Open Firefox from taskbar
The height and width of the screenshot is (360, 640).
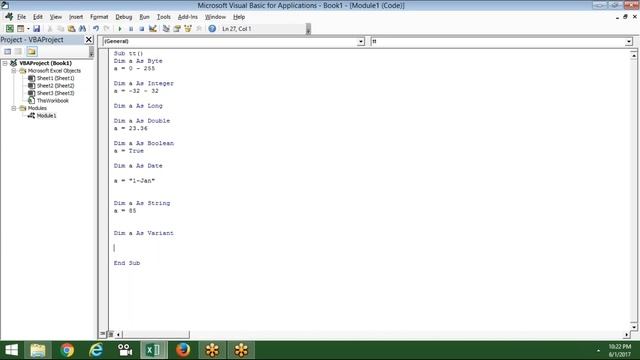(183, 350)
